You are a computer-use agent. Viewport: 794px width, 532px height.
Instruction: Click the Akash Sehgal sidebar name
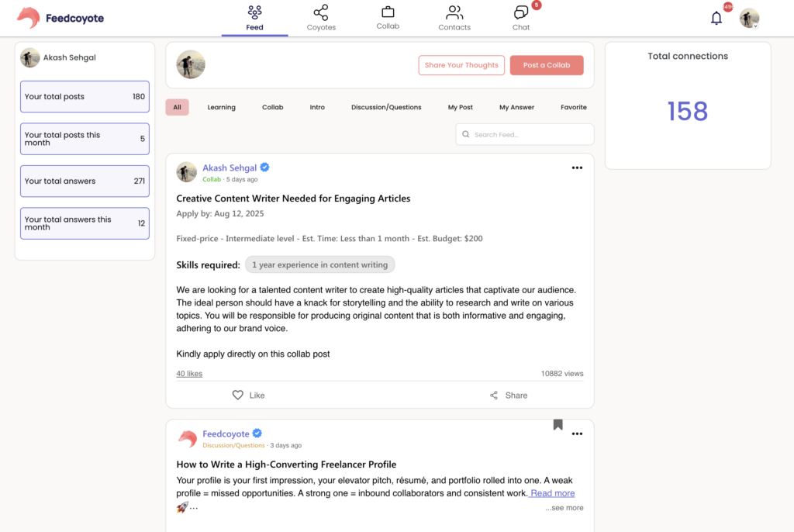pos(69,57)
